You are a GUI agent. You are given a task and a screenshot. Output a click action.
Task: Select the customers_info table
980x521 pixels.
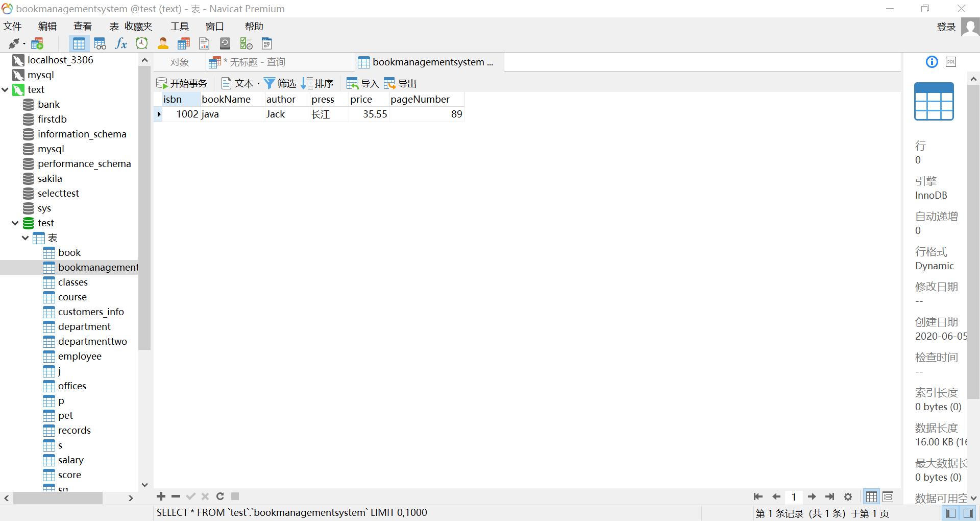coord(91,312)
